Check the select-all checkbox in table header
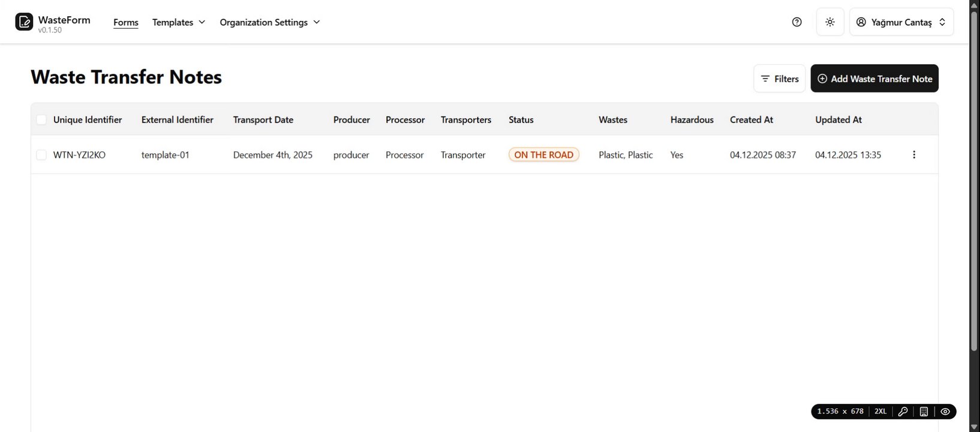The width and height of the screenshot is (980, 432). 41,120
